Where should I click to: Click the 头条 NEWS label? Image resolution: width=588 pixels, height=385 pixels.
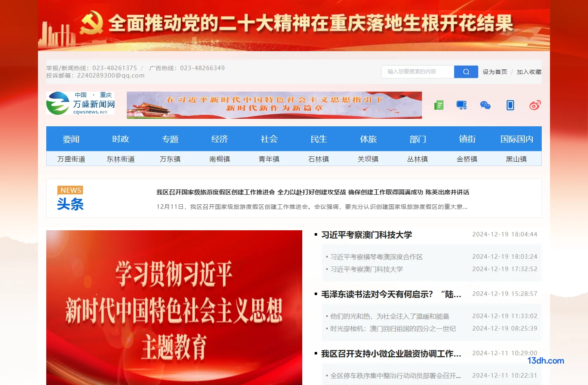(x=70, y=198)
